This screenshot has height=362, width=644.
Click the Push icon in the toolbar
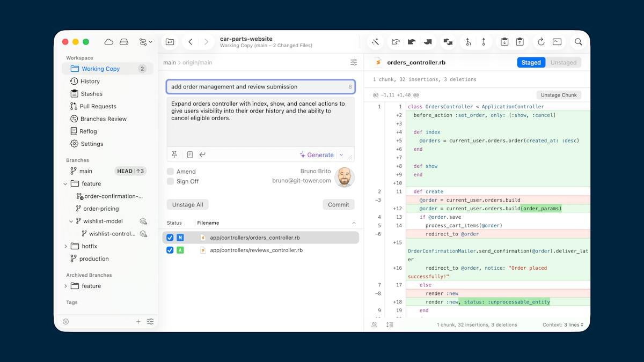coord(428,42)
